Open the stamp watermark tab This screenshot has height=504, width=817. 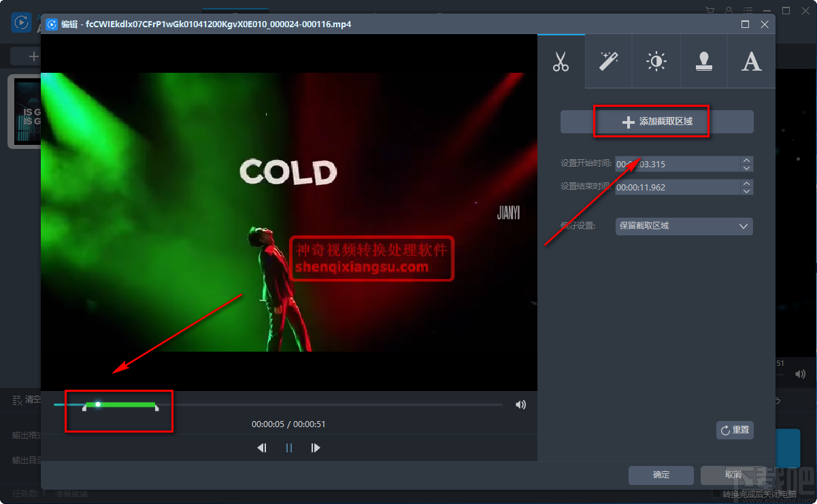tap(703, 62)
